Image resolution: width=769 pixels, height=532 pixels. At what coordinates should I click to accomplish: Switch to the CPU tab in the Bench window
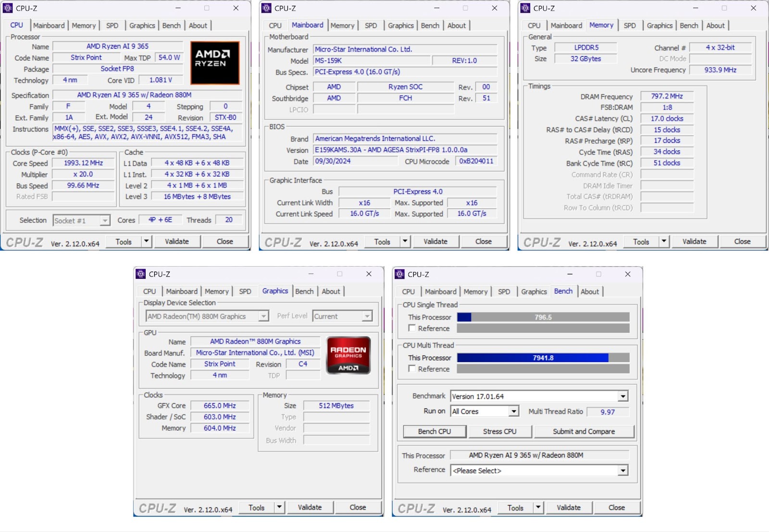coord(409,291)
